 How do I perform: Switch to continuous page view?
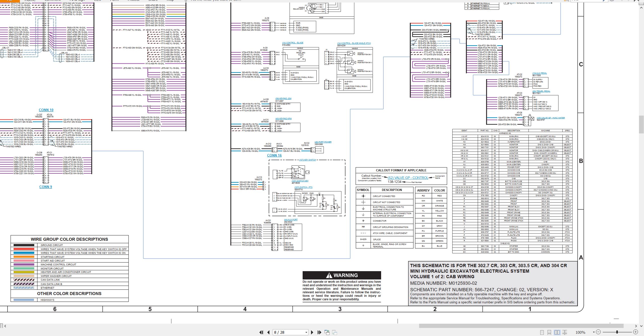(x=549, y=332)
